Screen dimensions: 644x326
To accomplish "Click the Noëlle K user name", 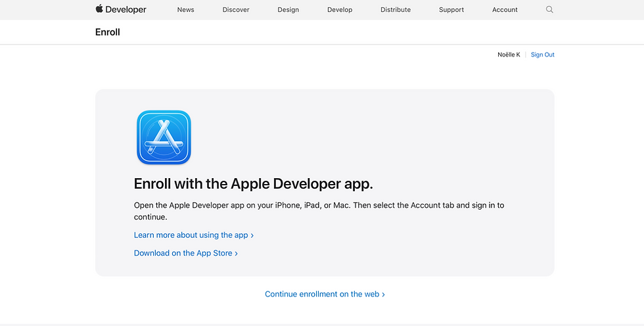I will [x=509, y=55].
